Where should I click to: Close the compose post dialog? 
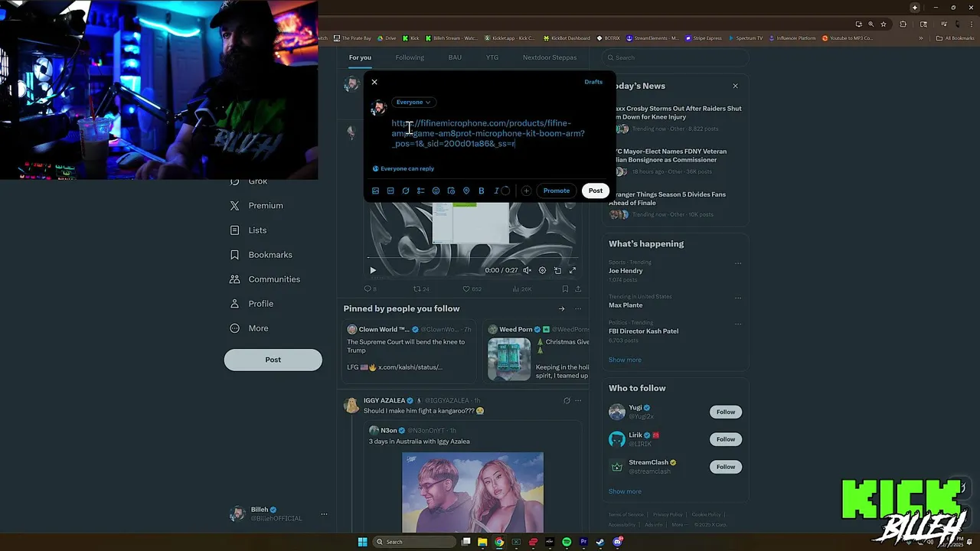pos(374,82)
